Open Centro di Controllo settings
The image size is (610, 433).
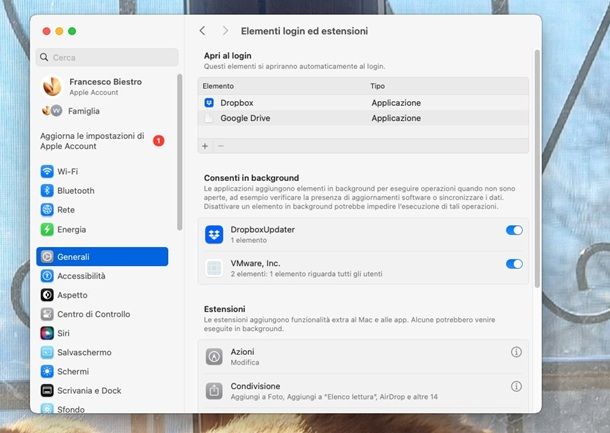point(93,314)
